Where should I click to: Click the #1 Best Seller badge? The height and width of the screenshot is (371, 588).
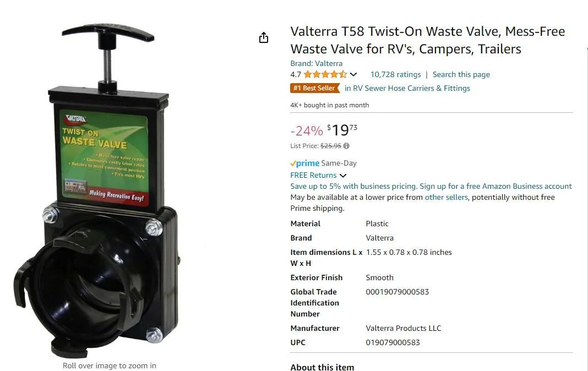[315, 88]
